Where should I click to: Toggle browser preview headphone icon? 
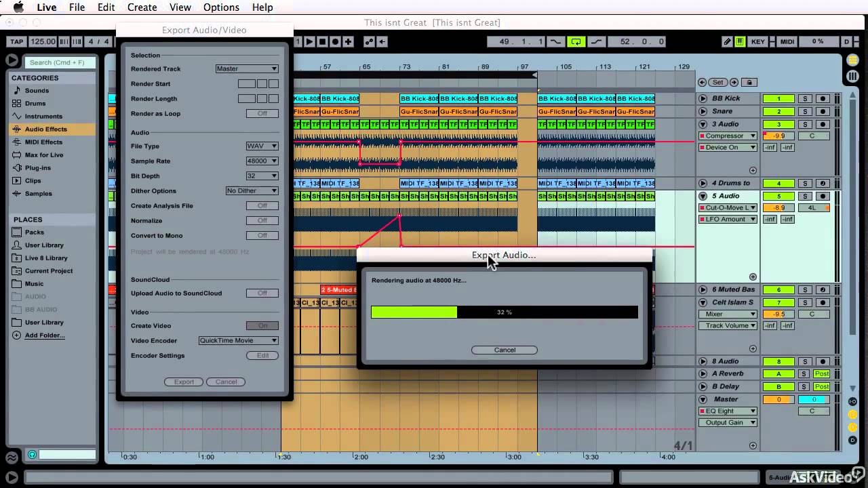click(x=32, y=455)
